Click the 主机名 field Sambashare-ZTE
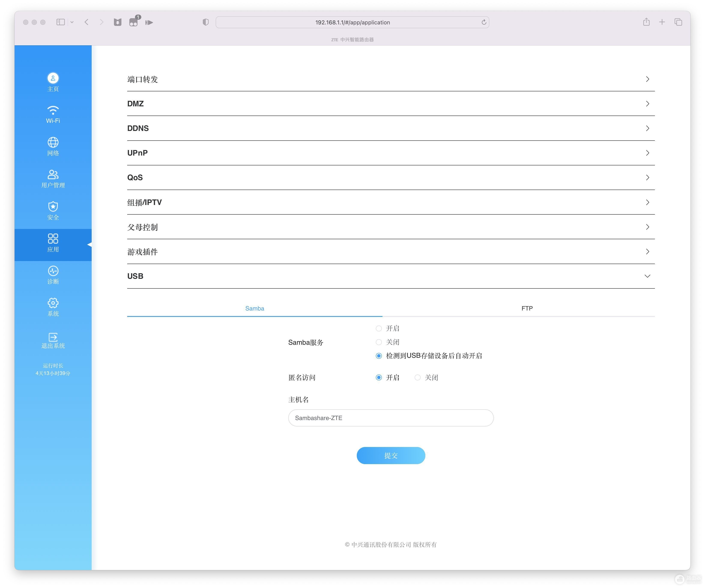 [391, 418]
